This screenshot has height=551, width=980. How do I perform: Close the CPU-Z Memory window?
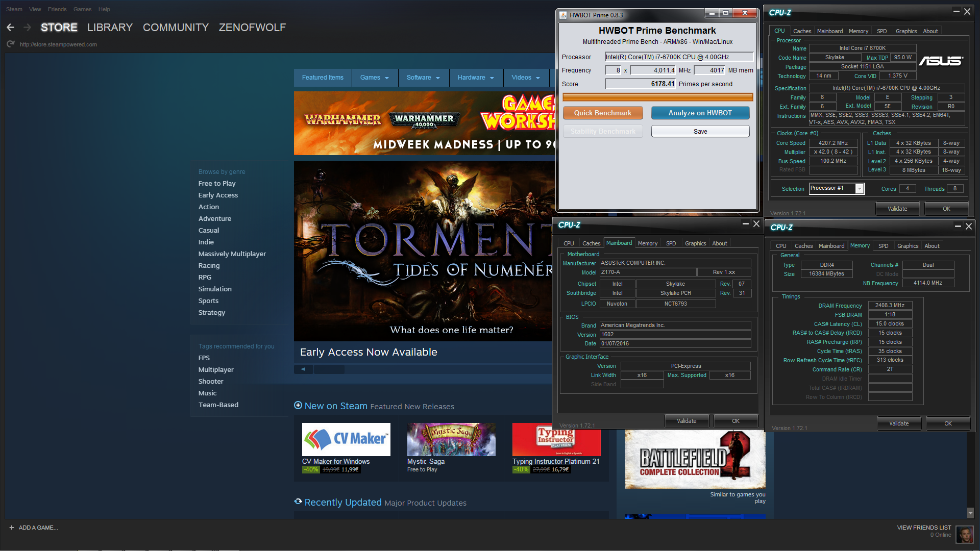[x=968, y=227]
